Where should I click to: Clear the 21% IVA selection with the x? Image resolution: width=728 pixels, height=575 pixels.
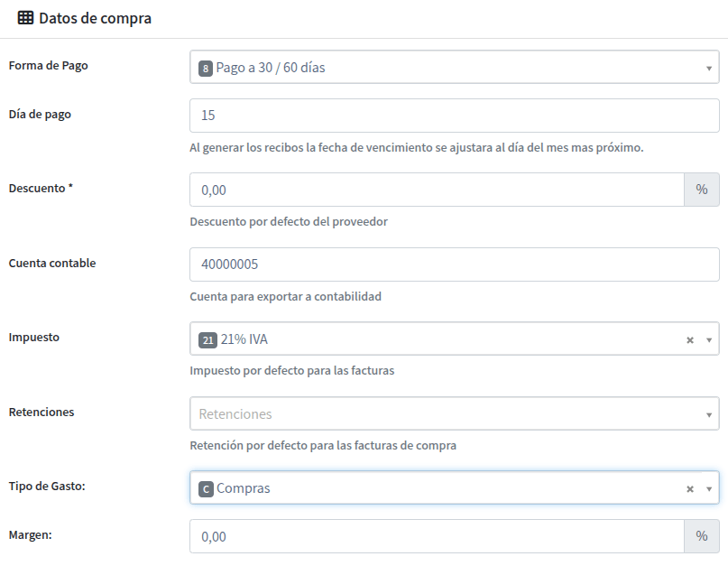click(x=690, y=340)
